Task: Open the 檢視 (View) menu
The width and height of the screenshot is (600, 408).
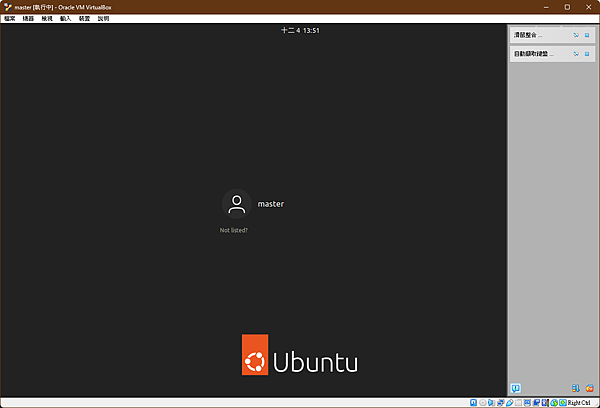Action: [x=47, y=18]
